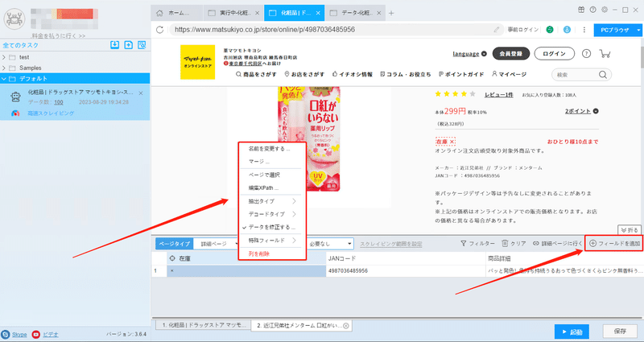Click the Skype icon in the footer

[x=6, y=335]
